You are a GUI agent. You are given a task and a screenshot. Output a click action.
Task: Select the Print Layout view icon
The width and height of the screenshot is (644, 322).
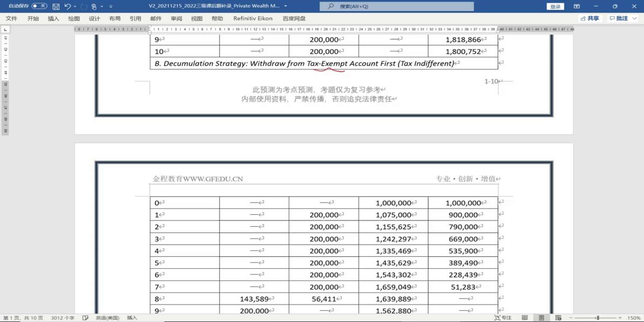pyautogui.click(x=541, y=318)
